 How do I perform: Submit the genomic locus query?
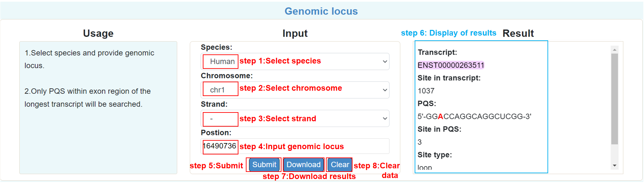coord(264,165)
